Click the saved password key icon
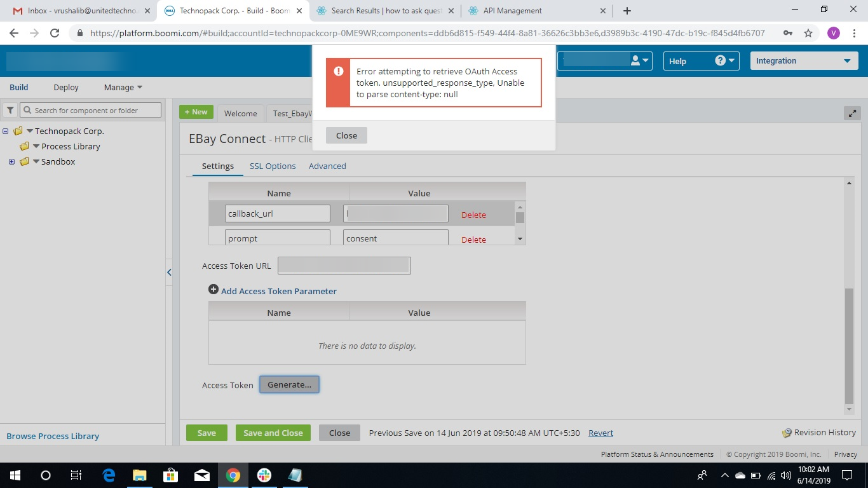The width and height of the screenshot is (868, 488). pyautogui.click(x=787, y=33)
